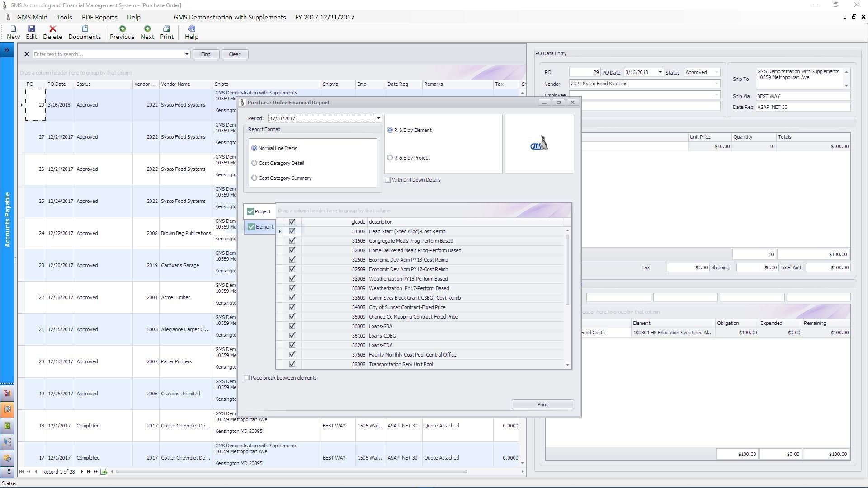Click the sigma bar chart sidebar icon
868x488 pixels.
point(7,394)
